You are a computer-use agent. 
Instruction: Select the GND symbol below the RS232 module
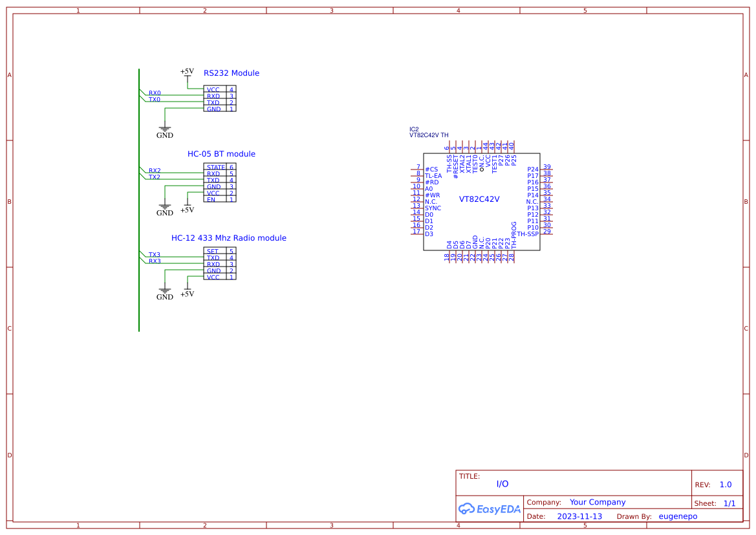click(165, 128)
